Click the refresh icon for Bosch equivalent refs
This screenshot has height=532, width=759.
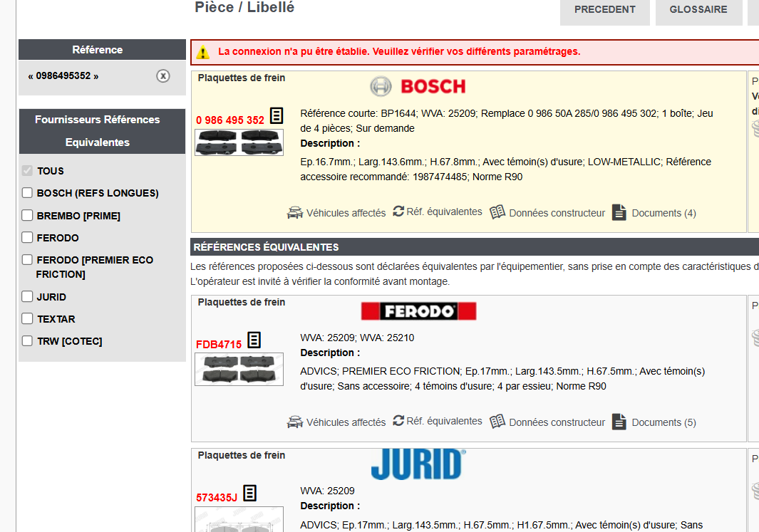click(398, 212)
